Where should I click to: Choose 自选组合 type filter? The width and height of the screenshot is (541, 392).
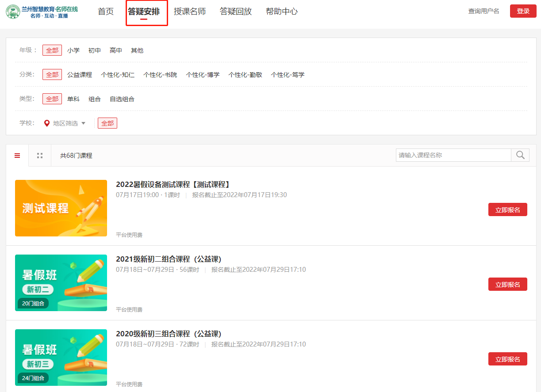[122, 99]
